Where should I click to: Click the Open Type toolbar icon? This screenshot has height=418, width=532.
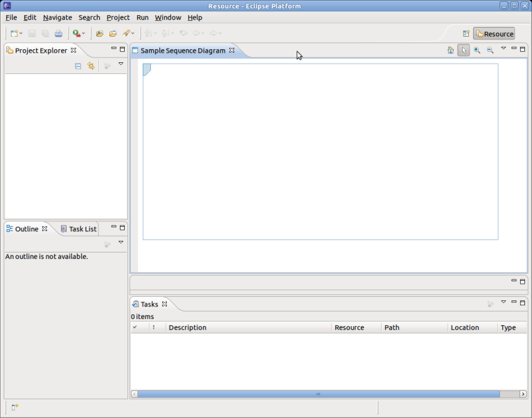(x=99, y=33)
